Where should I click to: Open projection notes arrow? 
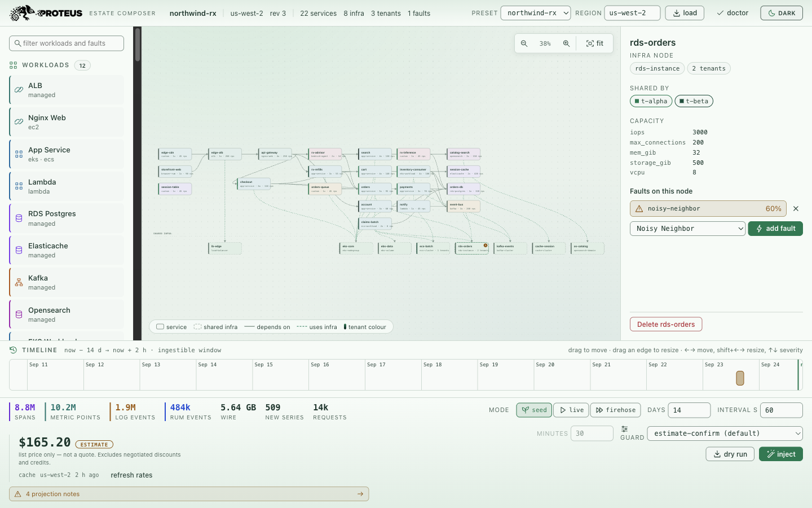tap(360, 494)
